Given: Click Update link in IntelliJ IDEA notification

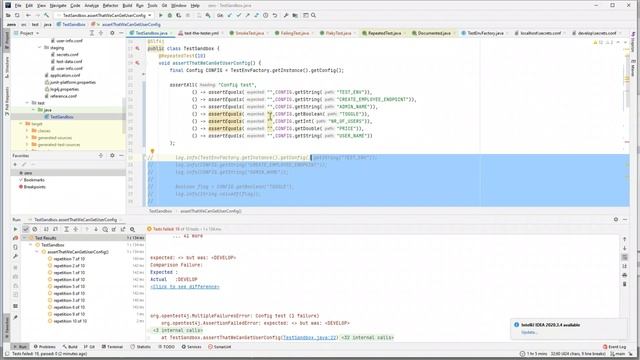Looking at the screenshot, I should point(529,332).
